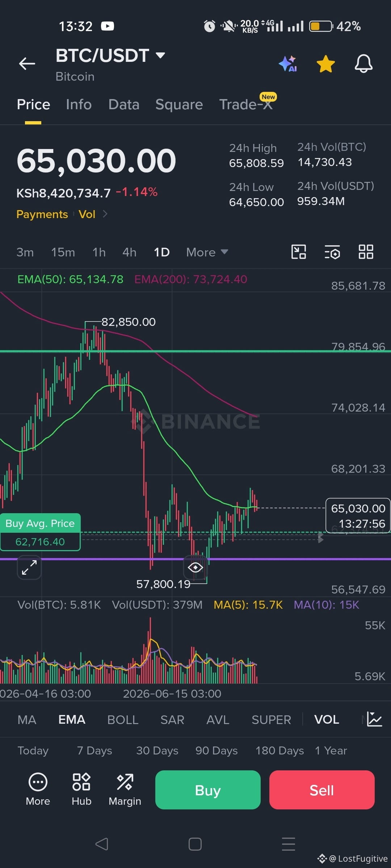Open the multi-chart grid icon
Screen dimensions: 391x868
[x=366, y=252]
